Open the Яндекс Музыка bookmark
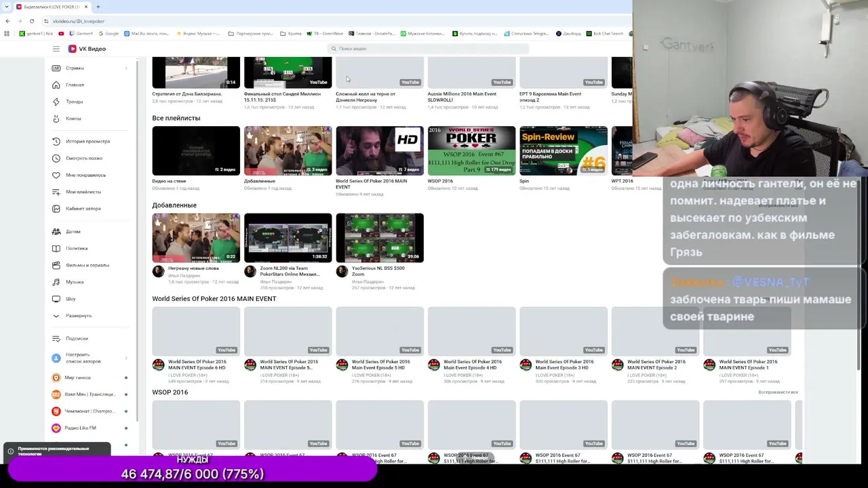The width and height of the screenshot is (868, 488). [198, 33]
